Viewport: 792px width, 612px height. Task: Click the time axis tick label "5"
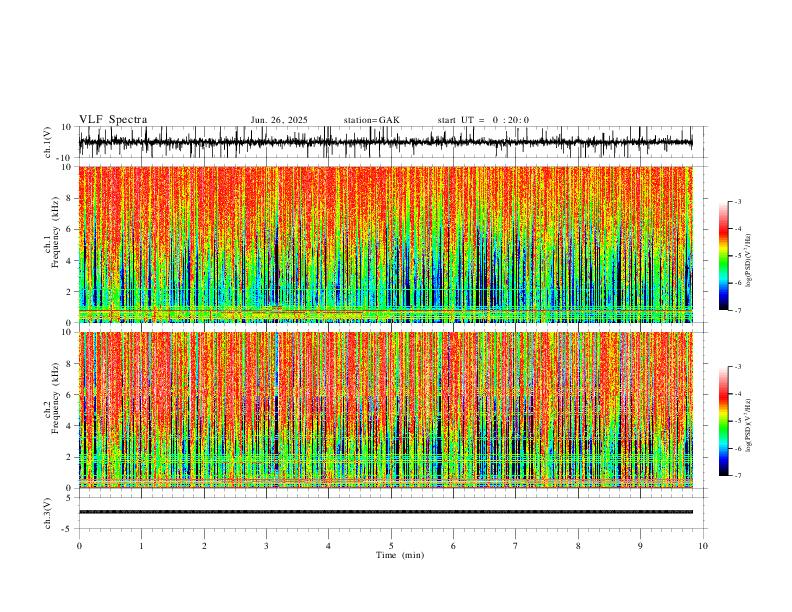coord(391,546)
